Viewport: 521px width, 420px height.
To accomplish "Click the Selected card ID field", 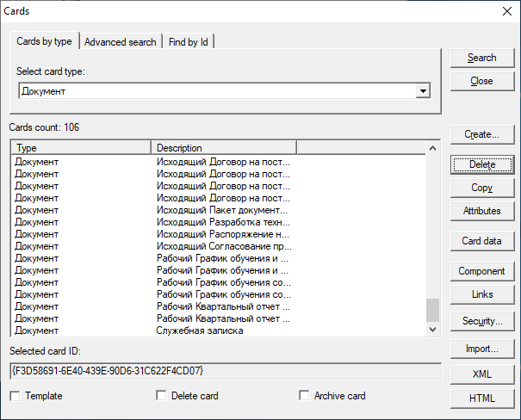I will (225, 371).
